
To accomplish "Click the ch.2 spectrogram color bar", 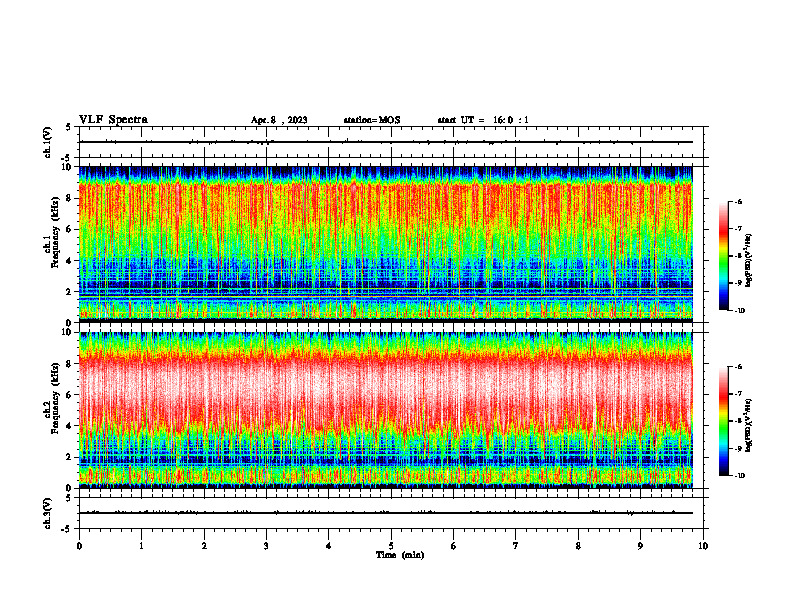I will coord(723,421).
